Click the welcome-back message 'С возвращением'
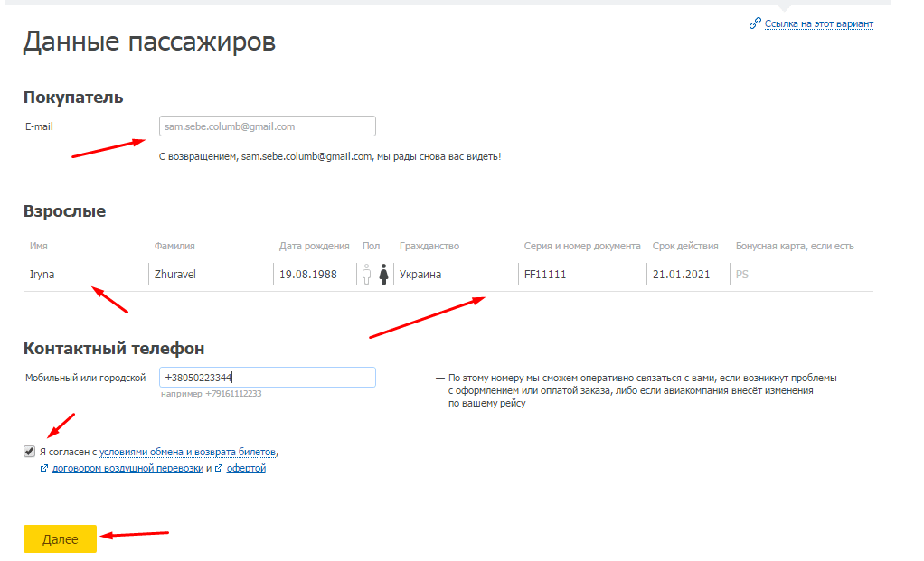The height and width of the screenshot is (561, 924). [x=330, y=156]
